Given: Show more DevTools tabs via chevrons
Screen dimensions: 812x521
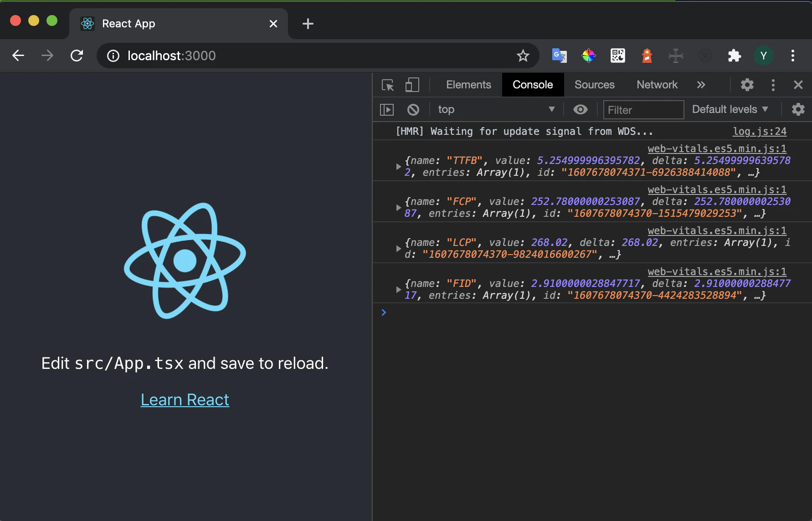Looking at the screenshot, I should [x=701, y=85].
